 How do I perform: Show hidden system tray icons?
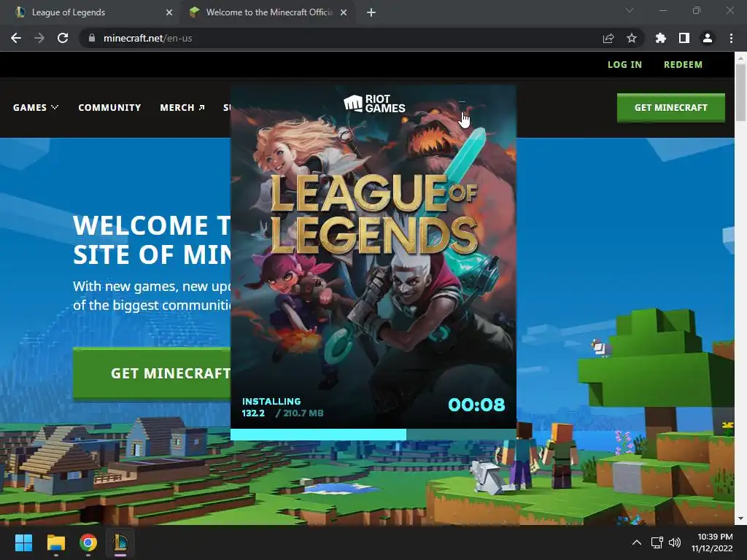tap(636, 542)
